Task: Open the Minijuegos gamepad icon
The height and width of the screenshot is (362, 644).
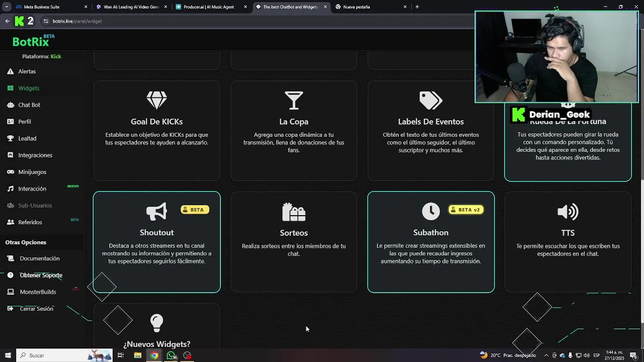Action: point(10,172)
